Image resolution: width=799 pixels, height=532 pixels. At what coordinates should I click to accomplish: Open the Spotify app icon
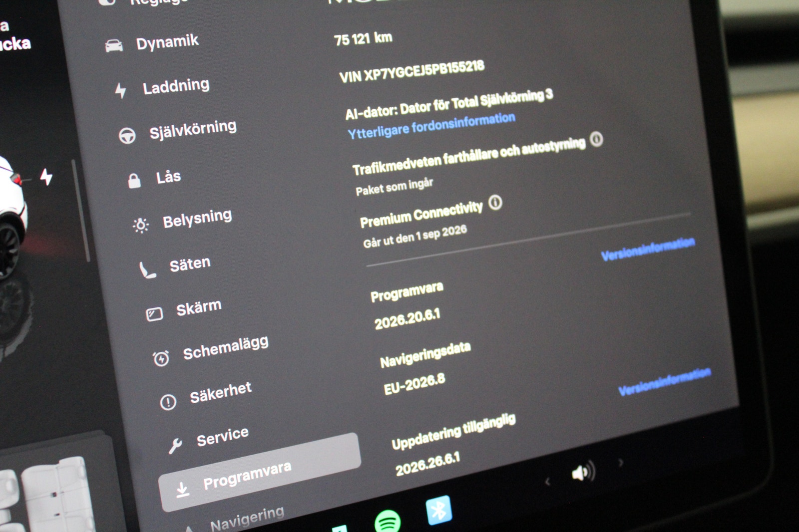(x=388, y=522)
